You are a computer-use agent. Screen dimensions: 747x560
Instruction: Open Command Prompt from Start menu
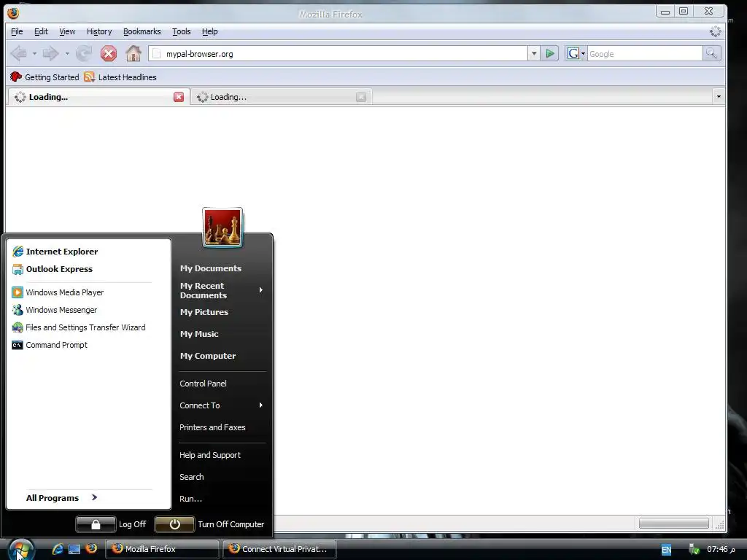pos(50,345)
